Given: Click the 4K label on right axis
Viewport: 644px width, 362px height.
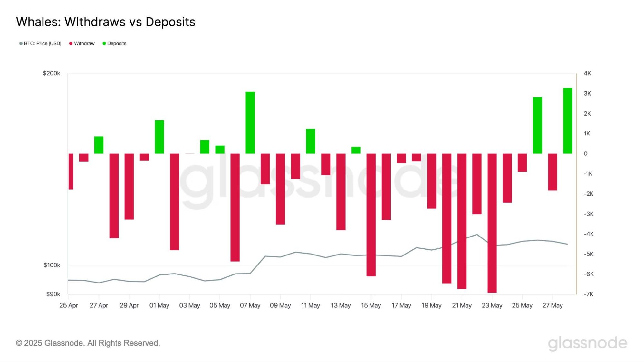Looking at the screenshot, I should tap(587, 73).
